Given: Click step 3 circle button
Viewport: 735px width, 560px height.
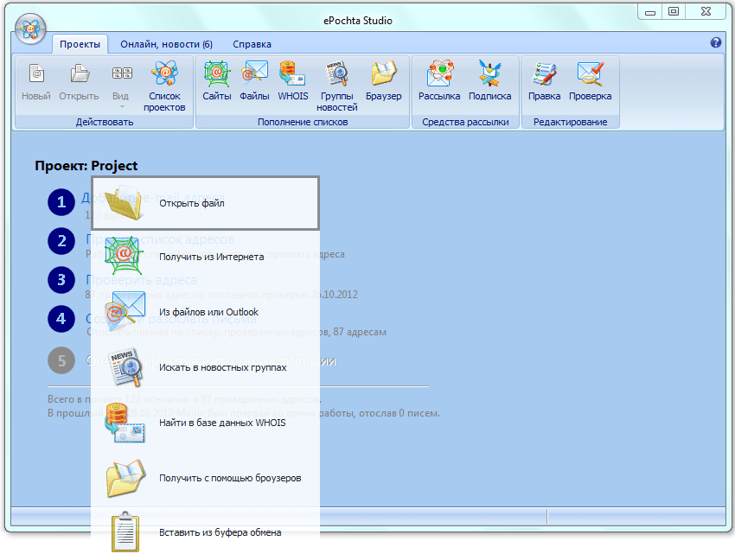Looking at the screenshot, I should [x=61, y=280].
